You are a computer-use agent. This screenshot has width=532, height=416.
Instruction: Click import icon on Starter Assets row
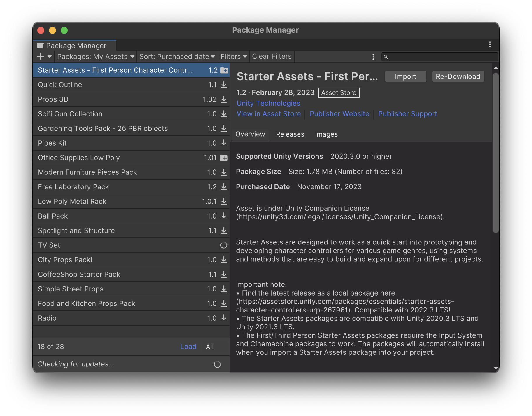pos(224,70)
